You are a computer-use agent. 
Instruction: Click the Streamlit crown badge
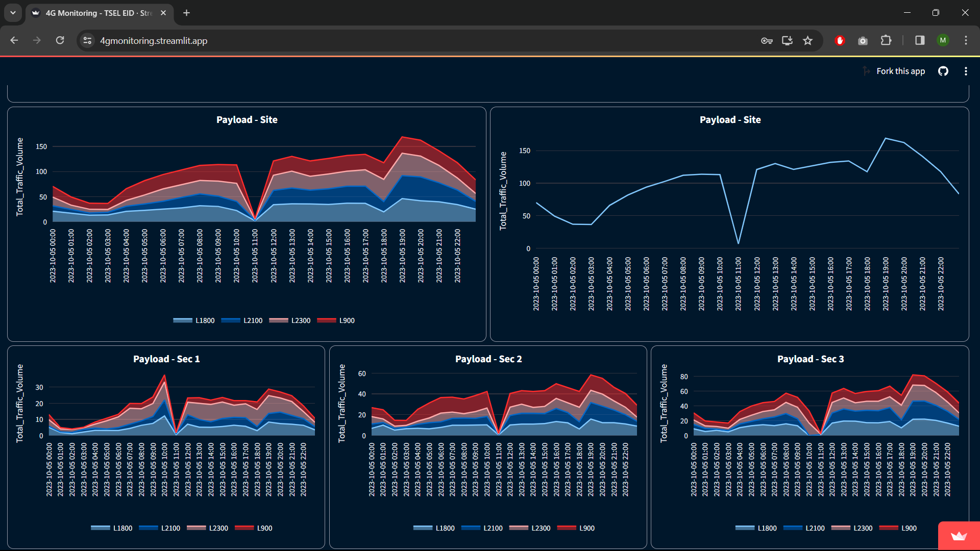click(959, 536)
